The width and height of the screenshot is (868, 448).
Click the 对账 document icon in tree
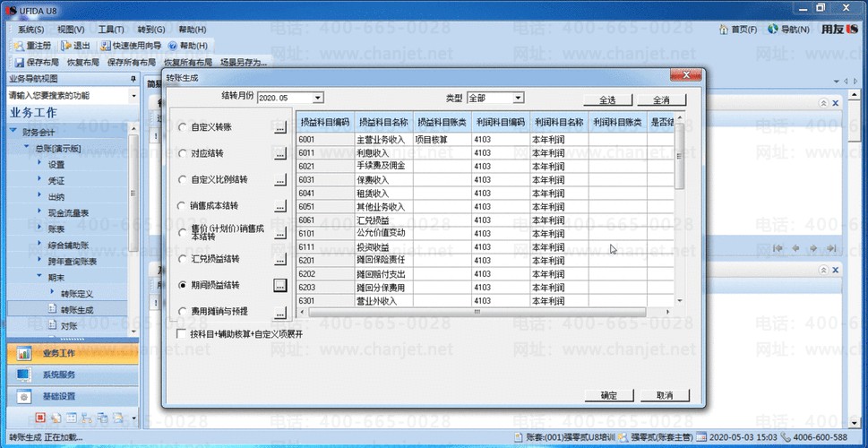pyautogui.click(x=53, y=324)
